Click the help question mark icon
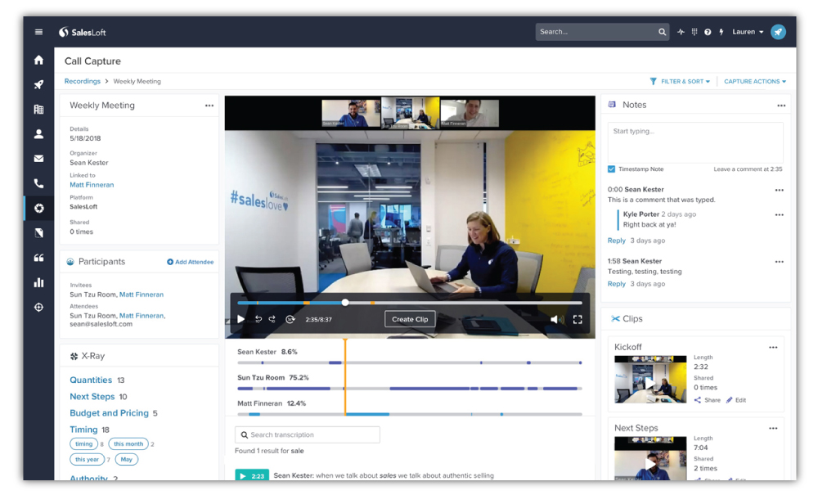Screen dimensions: 818x504 pyautogui.click(x=708, y=32)
